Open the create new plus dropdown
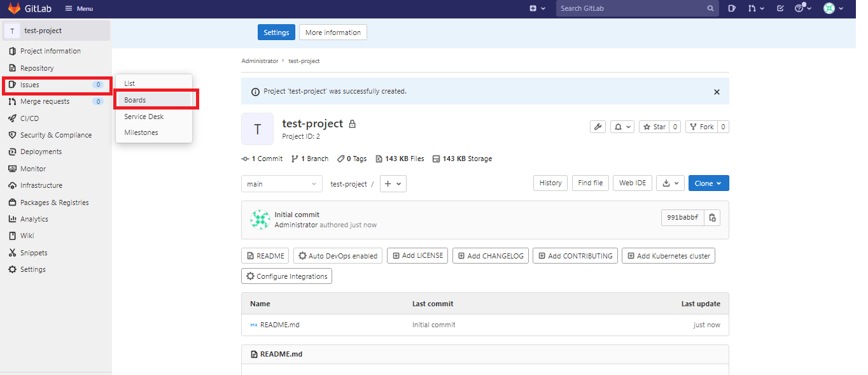Image resolution: width=868 pixels, height=375 pixels. point(537,9)
